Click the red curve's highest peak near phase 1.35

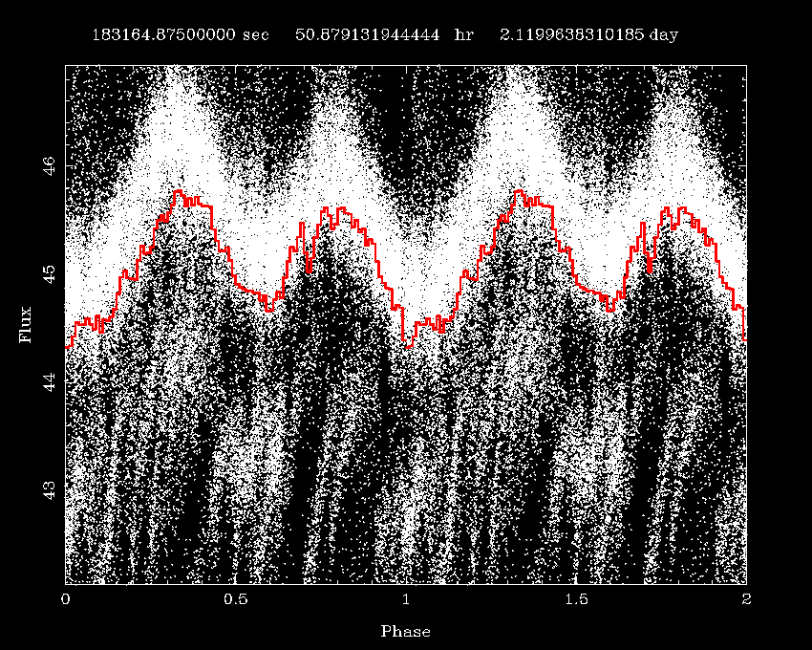pos(519,191)
